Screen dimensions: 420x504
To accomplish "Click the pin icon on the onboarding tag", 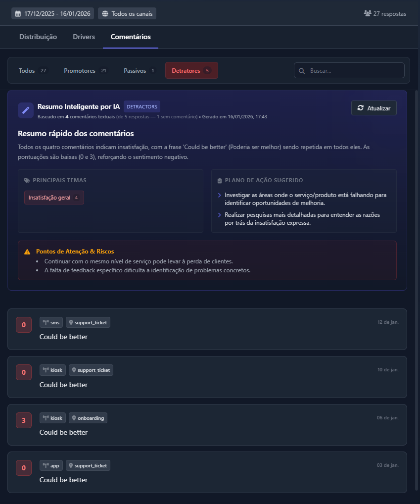I will pos(73,418).
